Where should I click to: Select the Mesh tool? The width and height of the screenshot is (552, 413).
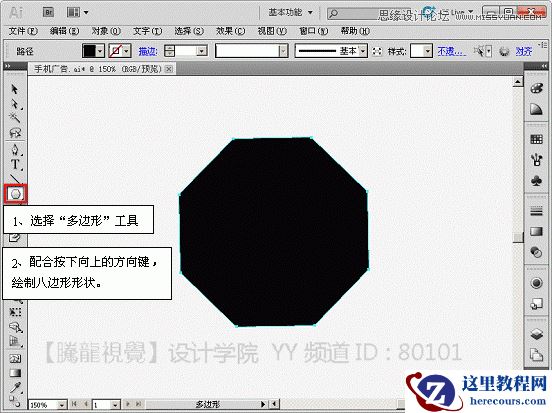coord(15,358)
